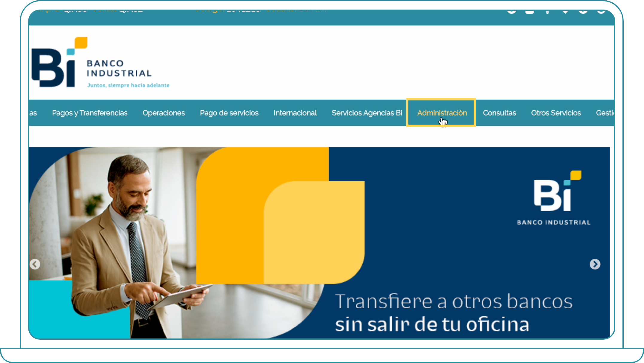
Task: Toggle the Internacional menu visibility
Action: tap(295, 113)
